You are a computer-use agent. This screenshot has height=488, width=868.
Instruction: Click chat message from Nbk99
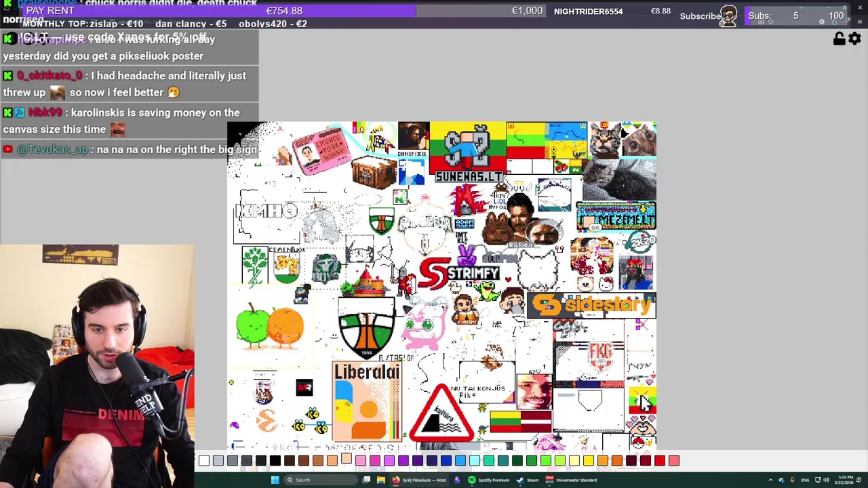pos(129,121)
